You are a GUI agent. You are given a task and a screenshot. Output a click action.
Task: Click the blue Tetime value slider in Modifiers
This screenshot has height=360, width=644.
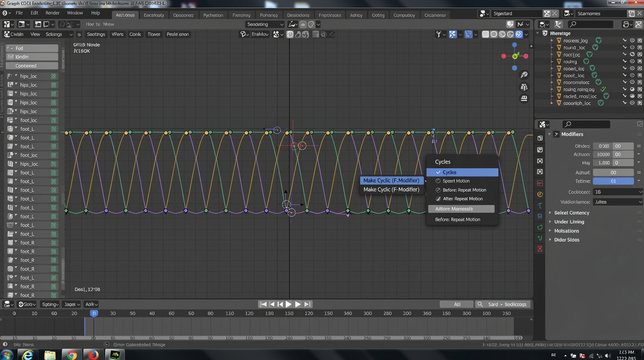613,181
